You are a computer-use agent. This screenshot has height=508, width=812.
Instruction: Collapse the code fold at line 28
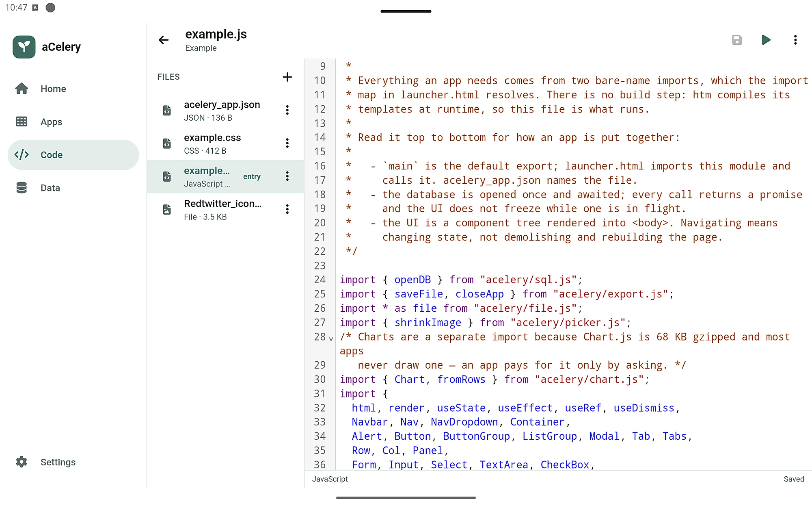[x=331, y=338]
